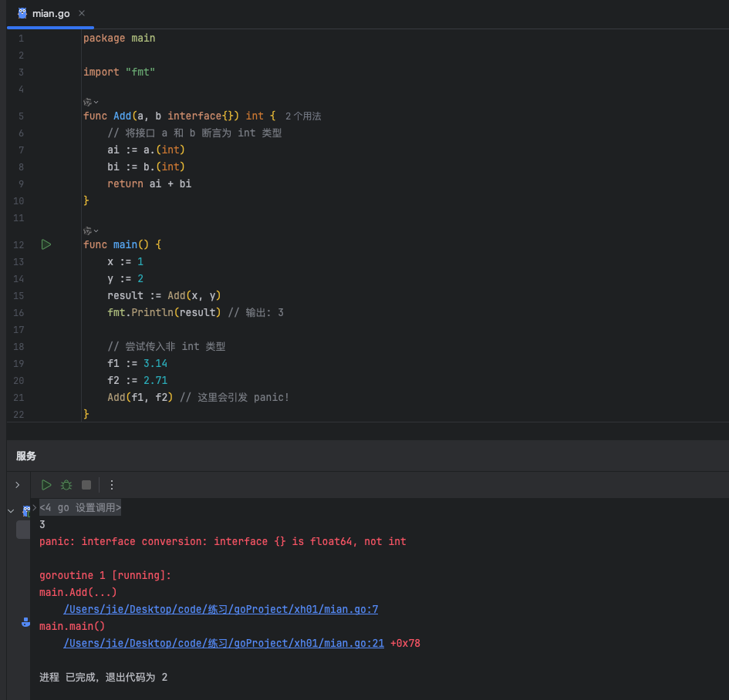This screenshot has width=729, height=700.
Task: Click the comment '// 尝试传入非 int 类型'
Action: pyautogui.click(x=167, y=346)
